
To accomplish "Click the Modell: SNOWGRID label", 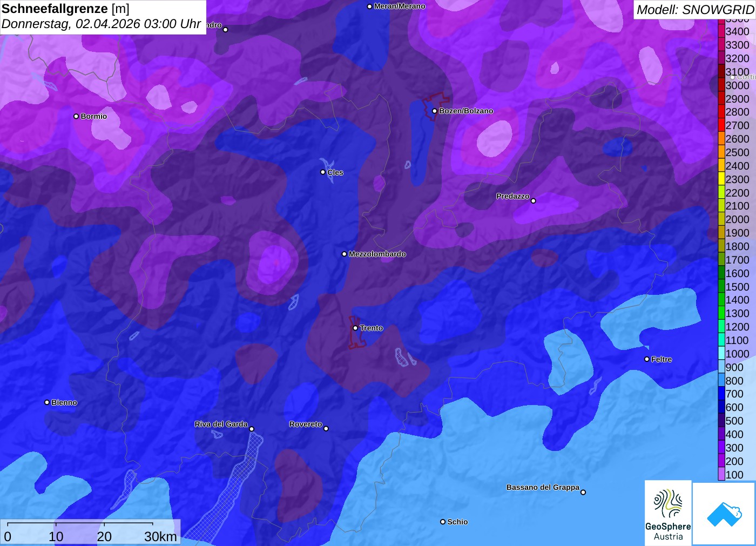I will coord(695,10).
